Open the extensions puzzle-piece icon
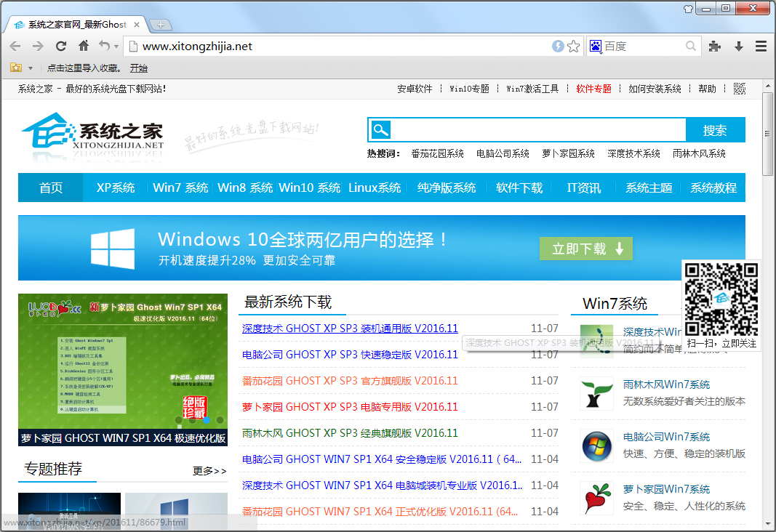 click(x=715, y=47)
